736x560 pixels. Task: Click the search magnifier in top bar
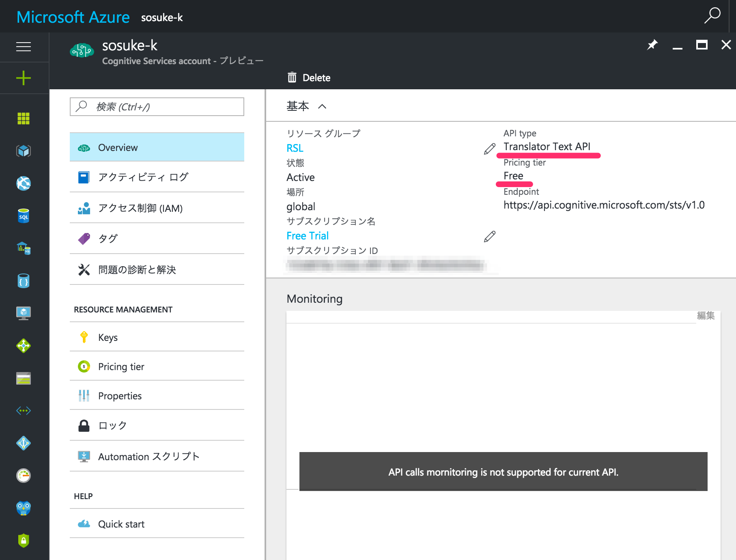pos(712,16)
